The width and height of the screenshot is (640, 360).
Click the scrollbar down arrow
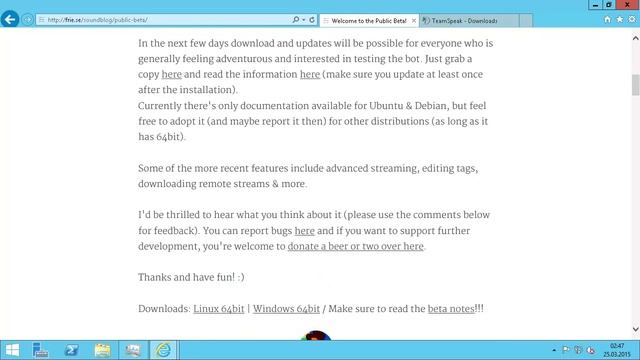tap(636, 329)
